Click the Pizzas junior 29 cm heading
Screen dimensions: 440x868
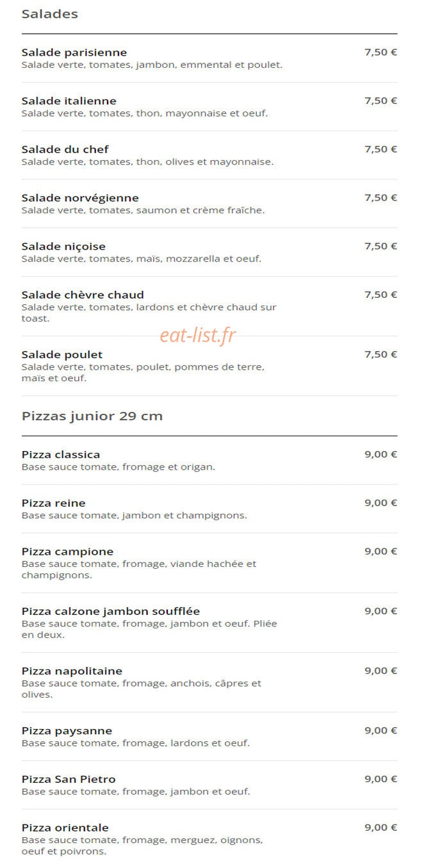pos(92,416)
